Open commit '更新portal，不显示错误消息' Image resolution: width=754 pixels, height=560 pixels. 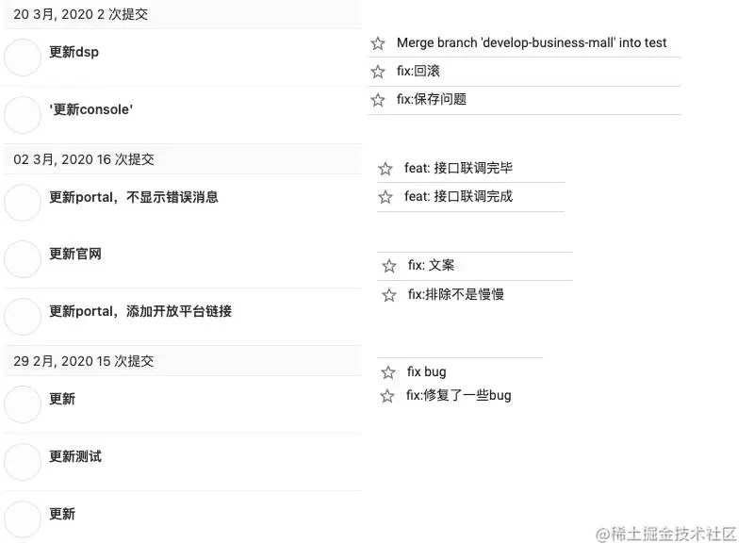point(134,197)
